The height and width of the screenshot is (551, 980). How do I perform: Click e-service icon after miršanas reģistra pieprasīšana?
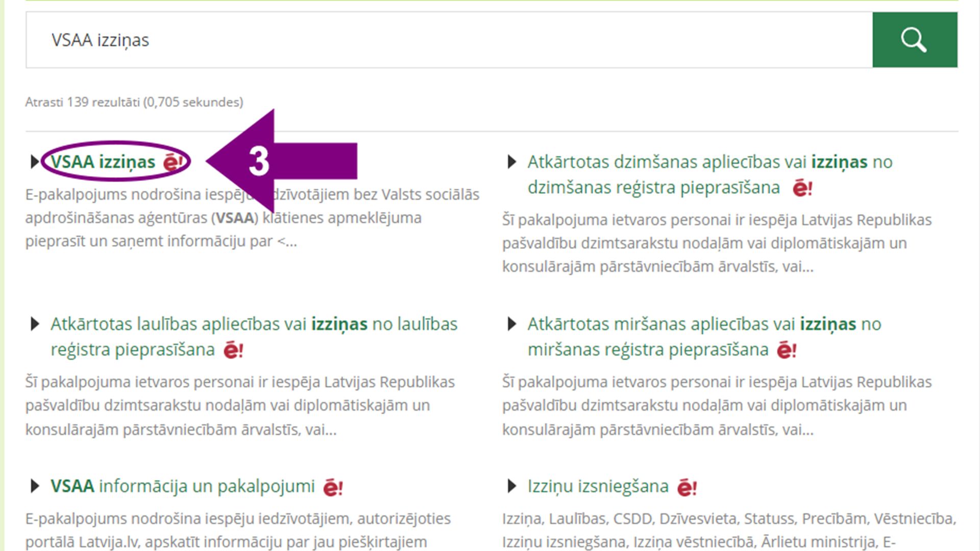pos(787,350)
